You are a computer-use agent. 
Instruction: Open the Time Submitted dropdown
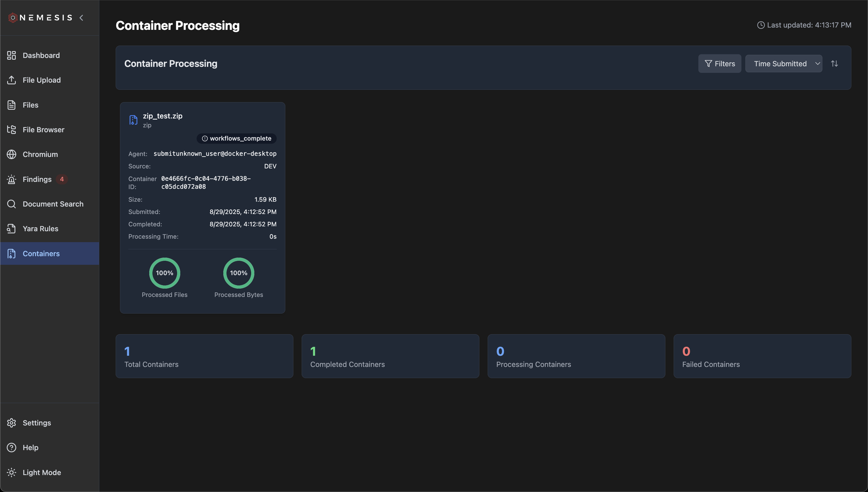coord(784,63)
